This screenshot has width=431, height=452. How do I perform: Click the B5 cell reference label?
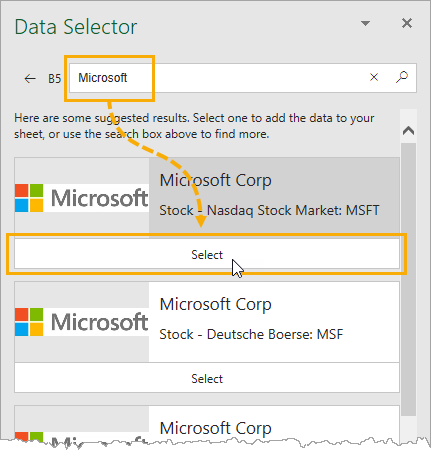(x=54, y=79)
